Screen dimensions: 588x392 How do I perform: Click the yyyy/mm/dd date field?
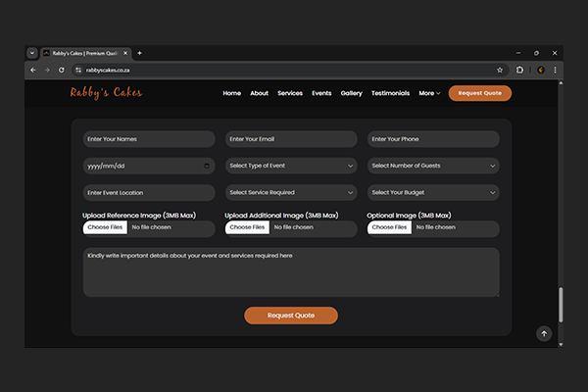point(149,166)
